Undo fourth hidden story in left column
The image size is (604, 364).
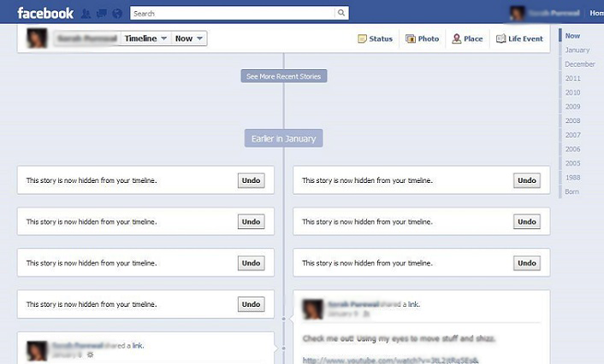pos(252,304)
